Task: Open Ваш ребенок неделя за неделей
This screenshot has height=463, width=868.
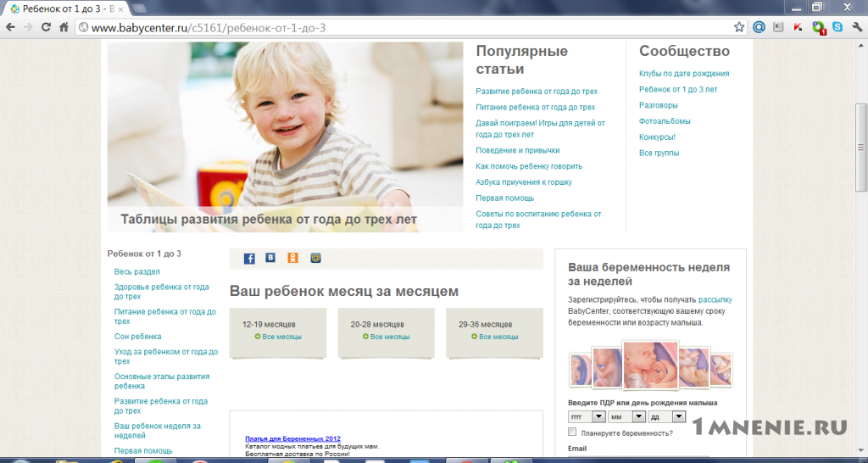Action: [158, 431]
